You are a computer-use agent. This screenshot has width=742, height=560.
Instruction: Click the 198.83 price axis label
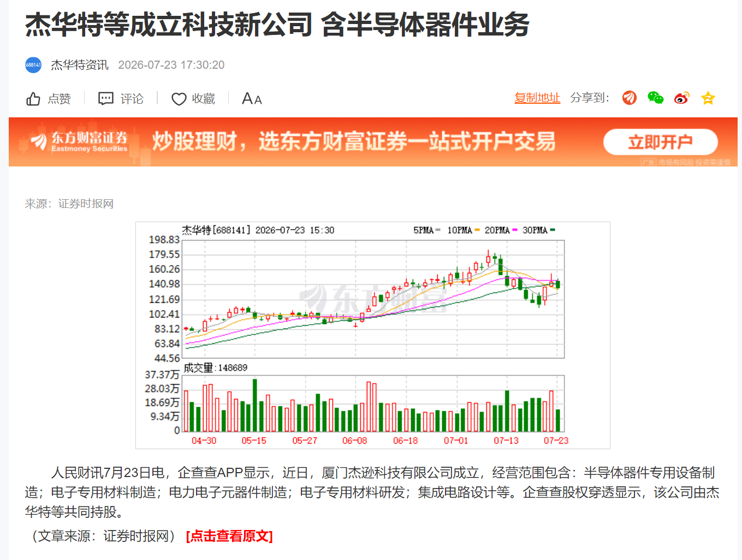click(x=164, y=240)
